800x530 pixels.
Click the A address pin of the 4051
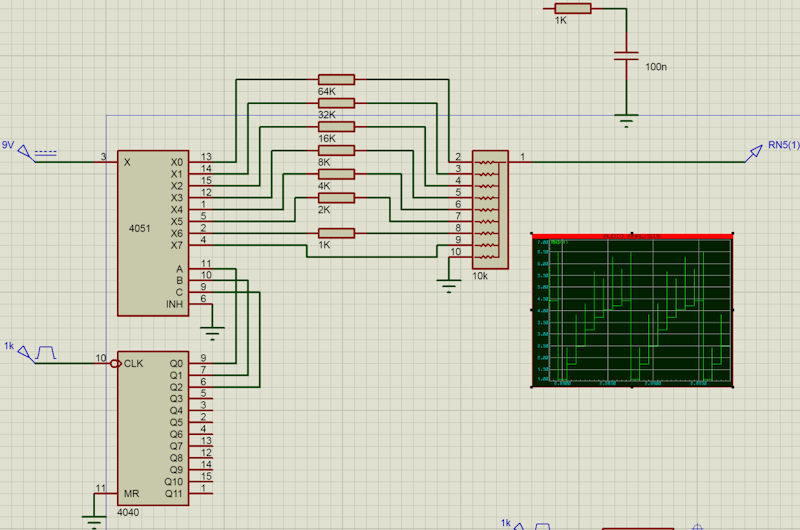click(201, 269)
